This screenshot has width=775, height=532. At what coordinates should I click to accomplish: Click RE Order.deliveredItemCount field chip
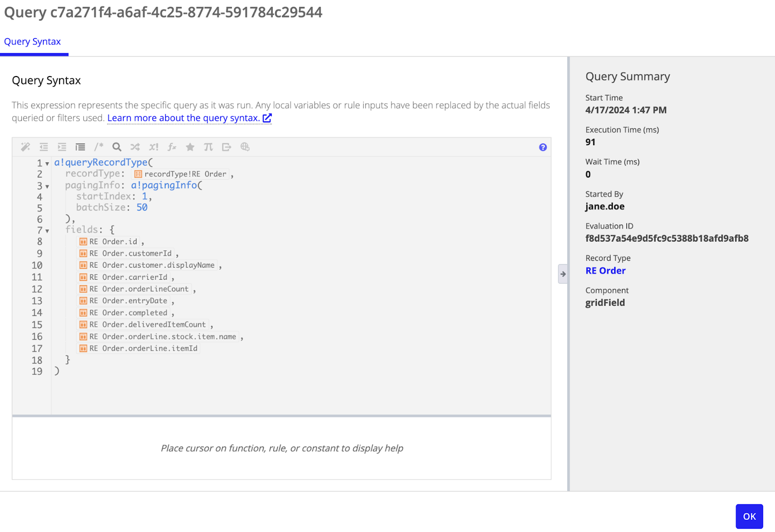click(x=143, y=324)
